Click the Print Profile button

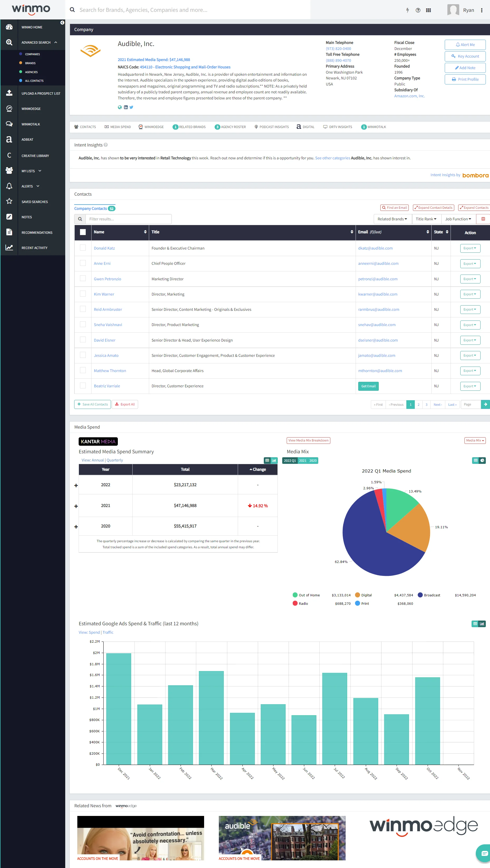(465, 79)
